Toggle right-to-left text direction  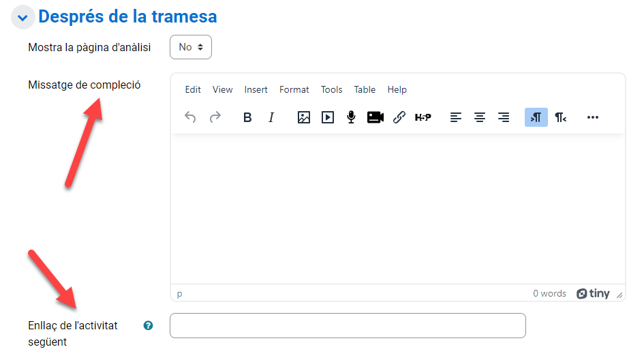point(560,117)
